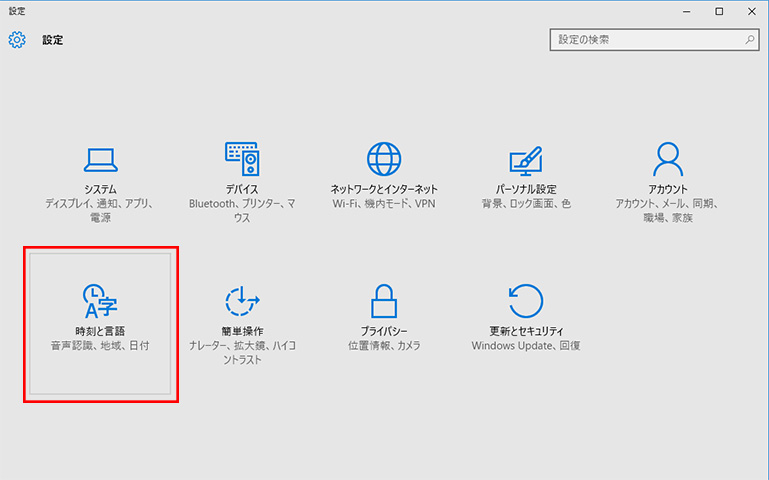Screen dimensions: 769x480
Task: Open the Bluetooth、プリンター、マウス description
Action: coord(242,210)
